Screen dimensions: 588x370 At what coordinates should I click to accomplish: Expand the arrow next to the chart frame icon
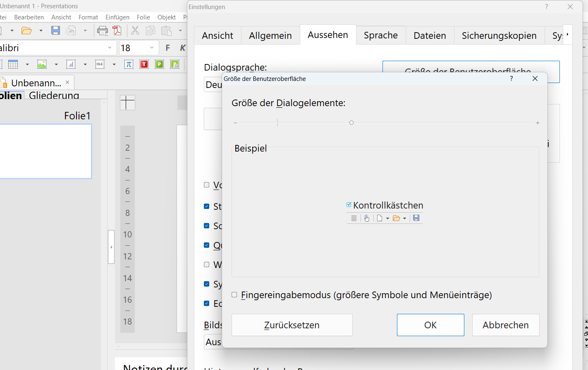(x=85, y=64)
